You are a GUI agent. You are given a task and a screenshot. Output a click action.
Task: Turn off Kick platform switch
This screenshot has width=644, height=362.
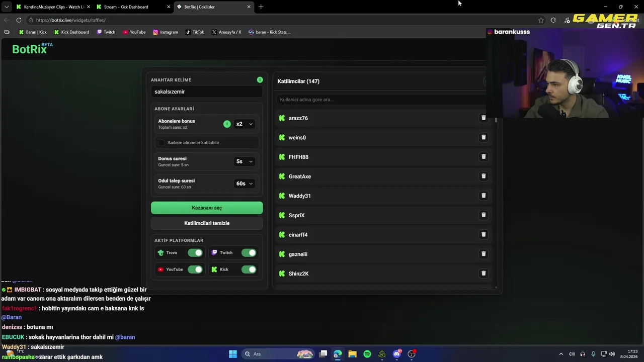click(x=249, y=269)
